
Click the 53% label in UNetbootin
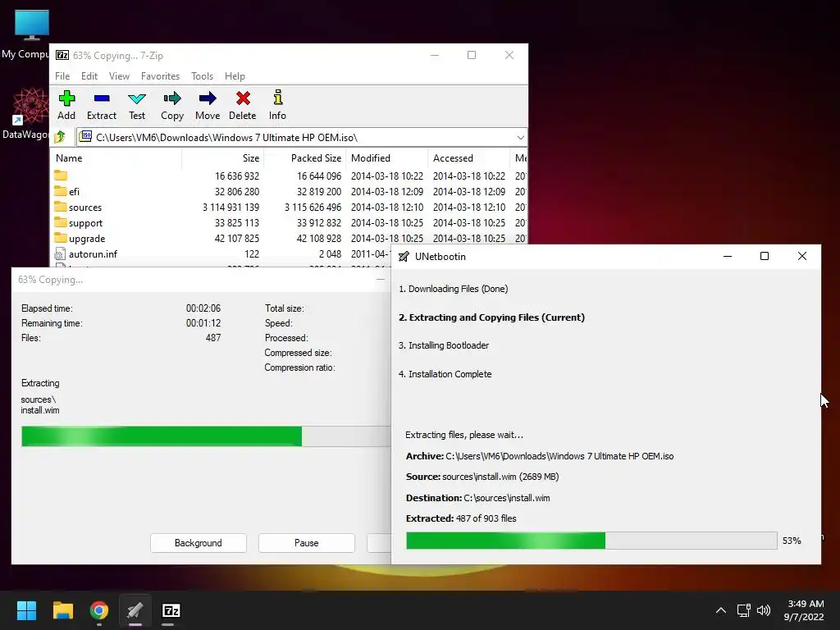tap(792, 541)
